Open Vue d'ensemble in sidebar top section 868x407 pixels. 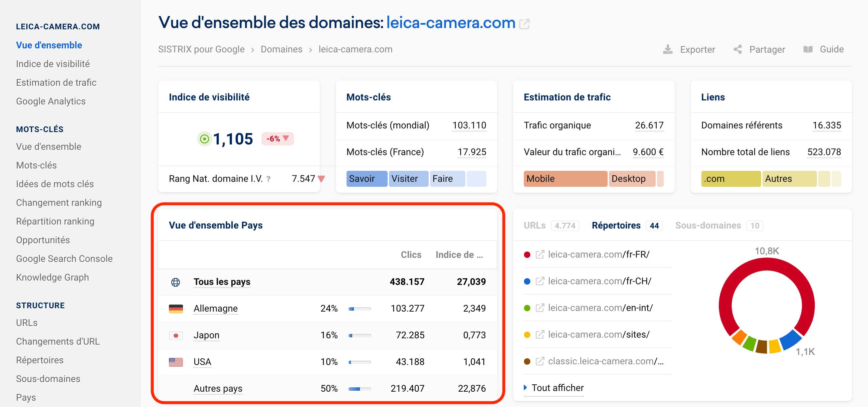coord(49,45)
